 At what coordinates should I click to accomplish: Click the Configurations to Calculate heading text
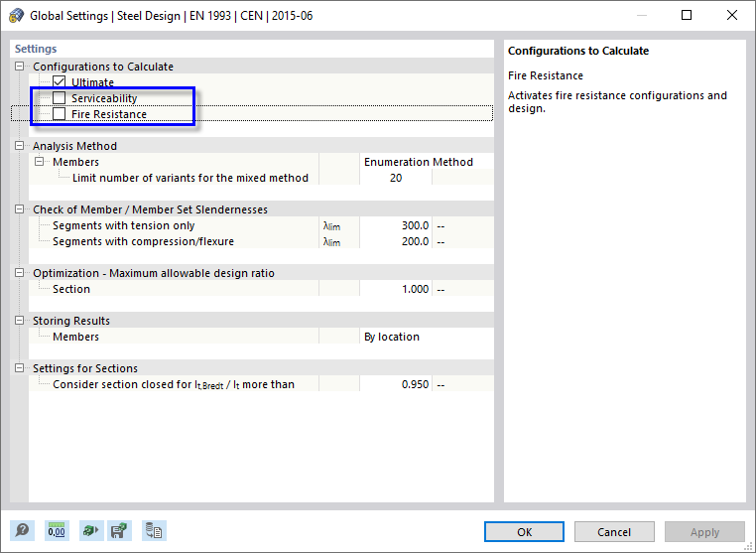point(103,67)
